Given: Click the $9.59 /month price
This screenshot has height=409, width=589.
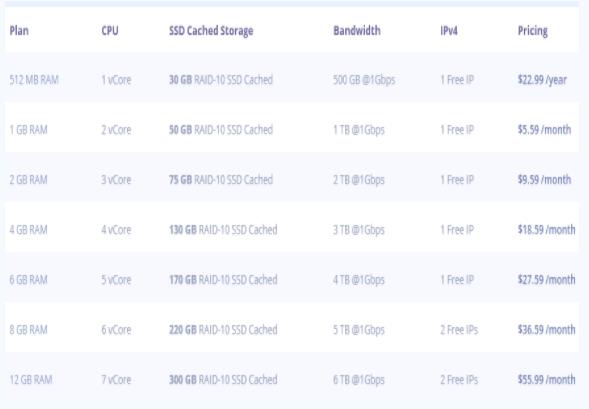Looking at the screenshot, I should click(x=544, y=180).
